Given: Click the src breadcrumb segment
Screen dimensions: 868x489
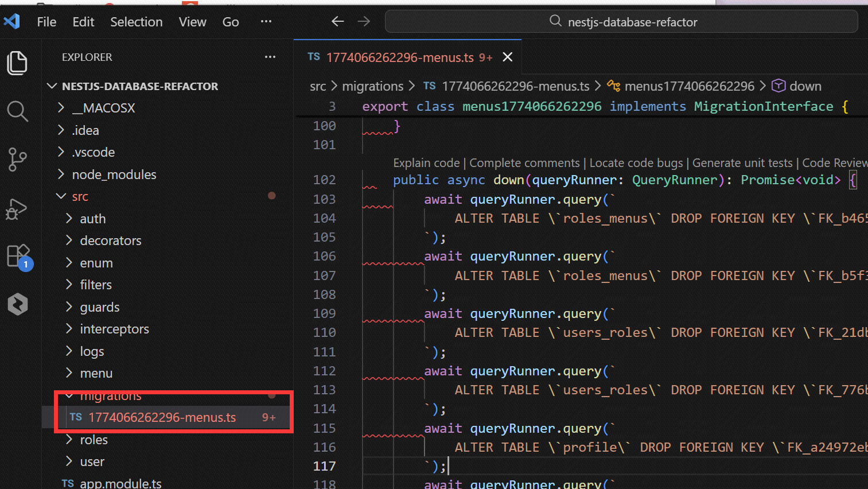Looking at the screenshot, I should (x=318, y=86).
